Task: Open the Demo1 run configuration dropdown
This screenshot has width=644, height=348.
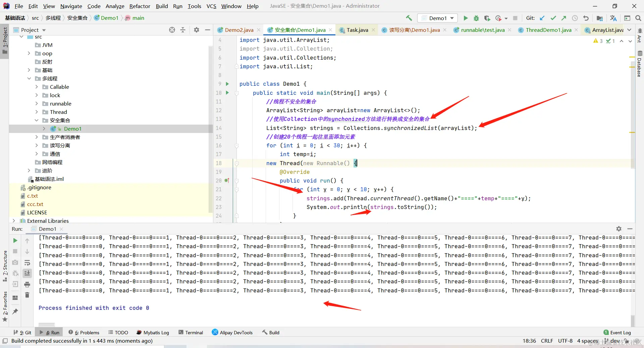Action: [x=438, y=18]
